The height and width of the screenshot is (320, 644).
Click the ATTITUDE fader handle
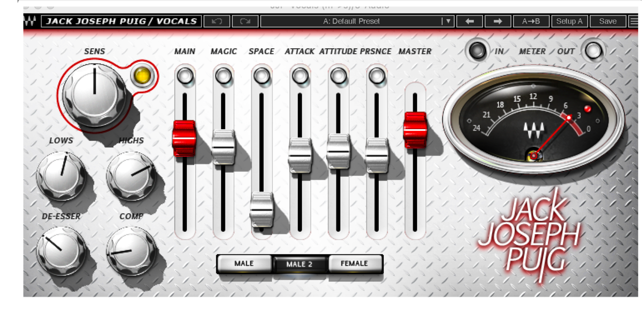pyautogui.click(x=339, y=151)
